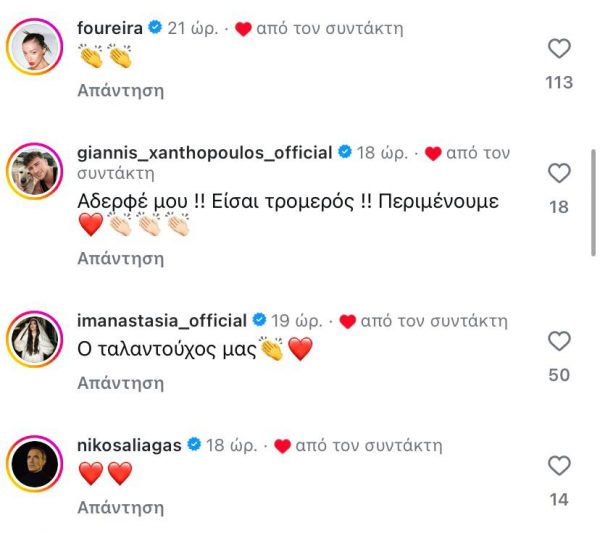This screenshot has height=533, width=600.
Task: Reply to imanastasia_official's comment
Action: [120, 382]
